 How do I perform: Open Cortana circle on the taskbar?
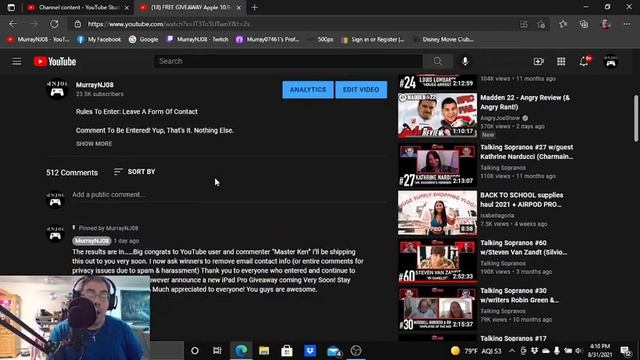point(195,350)
